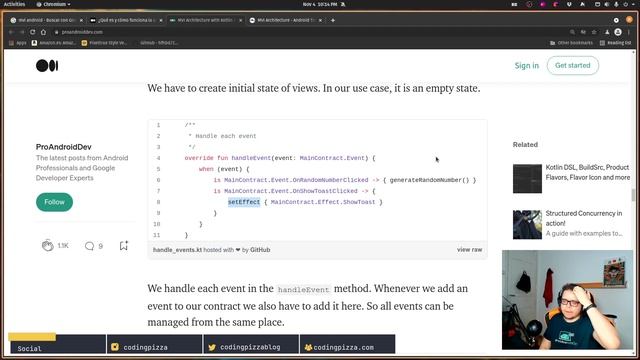640x360 pixels.
Task: Select the MVI Architecture with Kotlin tab
Action: [x=205, y=20]
